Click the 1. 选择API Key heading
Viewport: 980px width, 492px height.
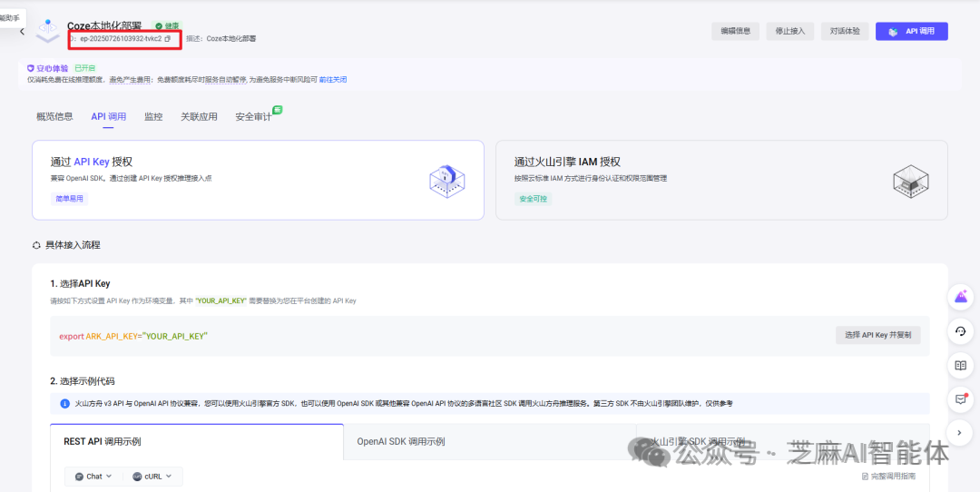(x=80, y=284)
